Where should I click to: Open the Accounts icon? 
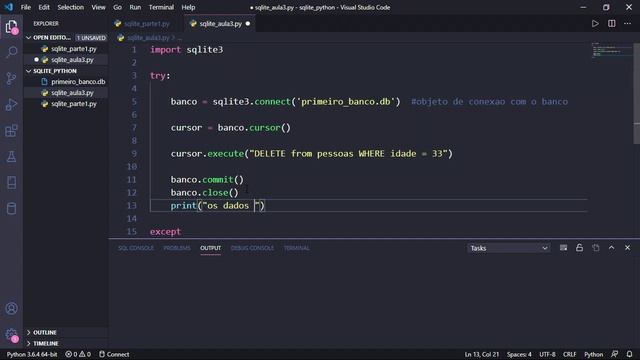coord(11,308)
